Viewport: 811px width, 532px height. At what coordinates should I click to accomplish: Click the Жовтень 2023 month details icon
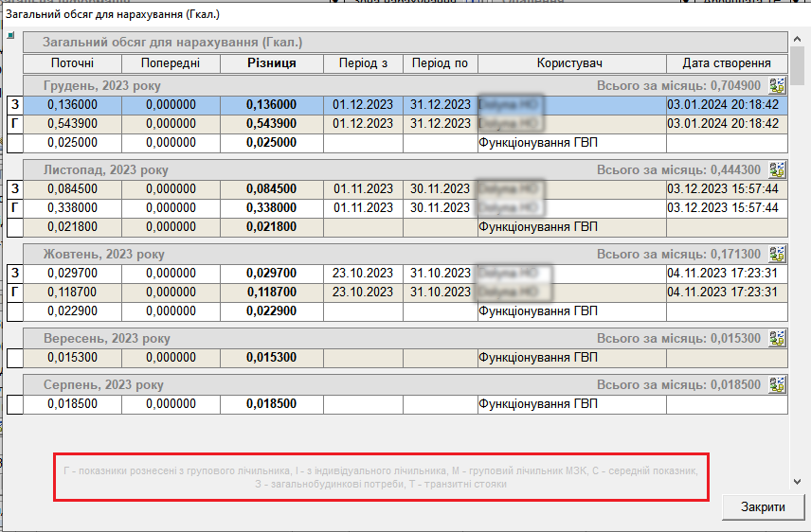tap(778, 254)
